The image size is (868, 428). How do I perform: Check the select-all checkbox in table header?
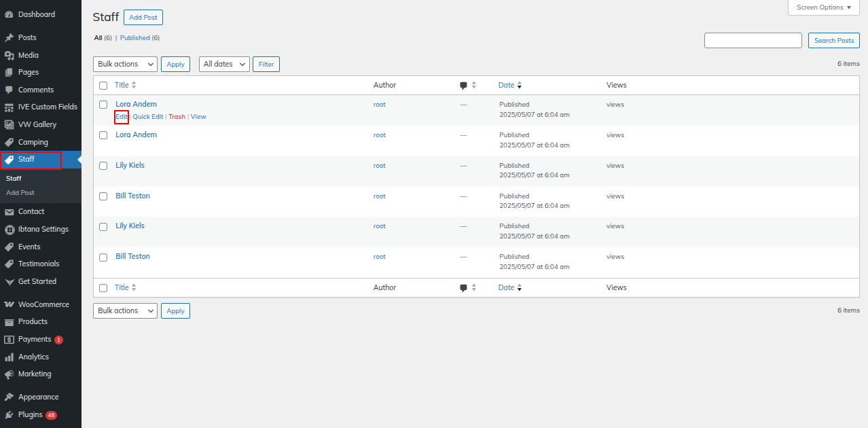[x=103, y=86]
